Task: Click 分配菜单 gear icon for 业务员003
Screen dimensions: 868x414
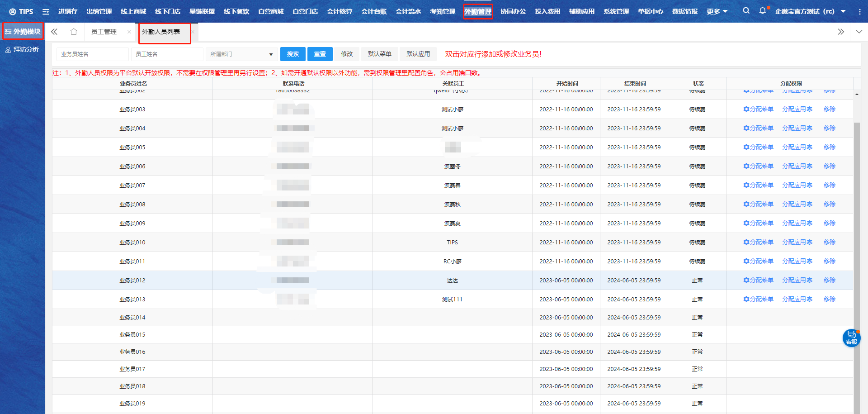Action: coord(746,109)
